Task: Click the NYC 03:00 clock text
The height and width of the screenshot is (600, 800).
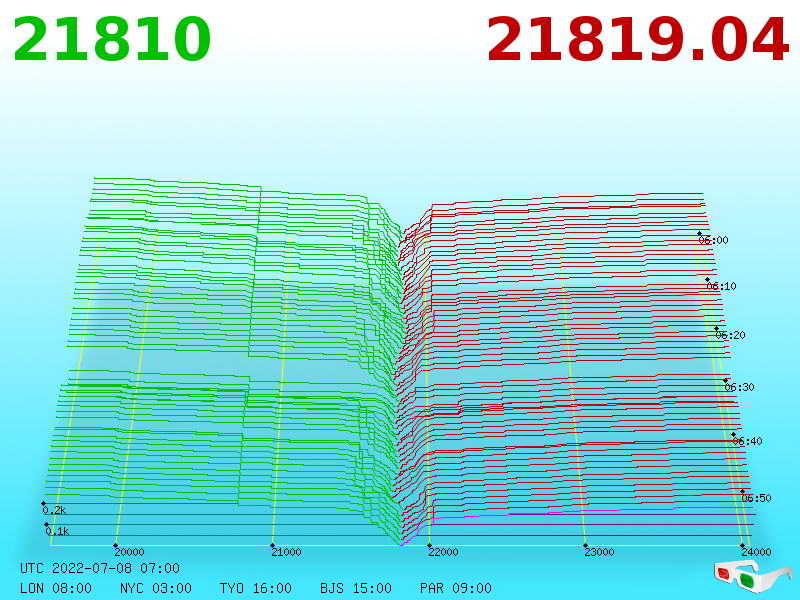Action: tap(156, 588)
